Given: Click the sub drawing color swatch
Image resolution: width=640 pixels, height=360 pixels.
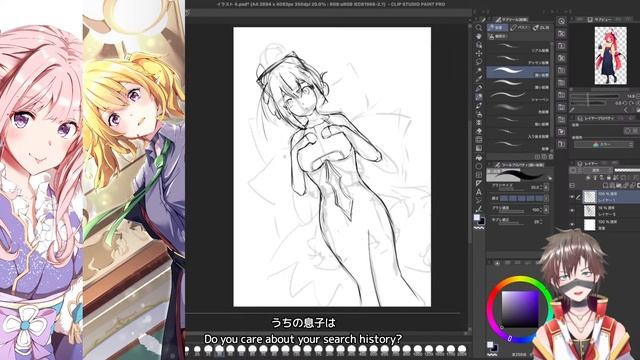Looking at the screenshot, I should (482, 222).
